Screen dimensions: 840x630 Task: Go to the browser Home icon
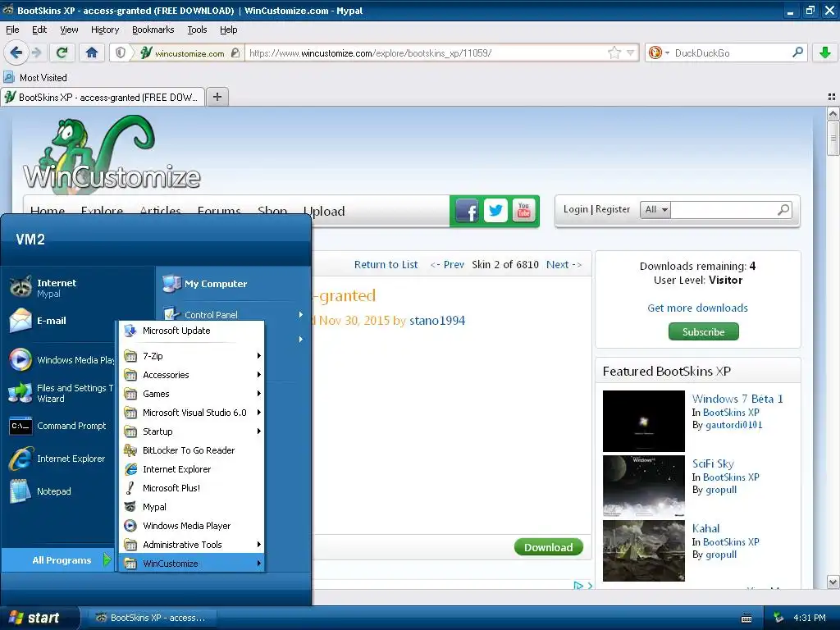point(92,52)
